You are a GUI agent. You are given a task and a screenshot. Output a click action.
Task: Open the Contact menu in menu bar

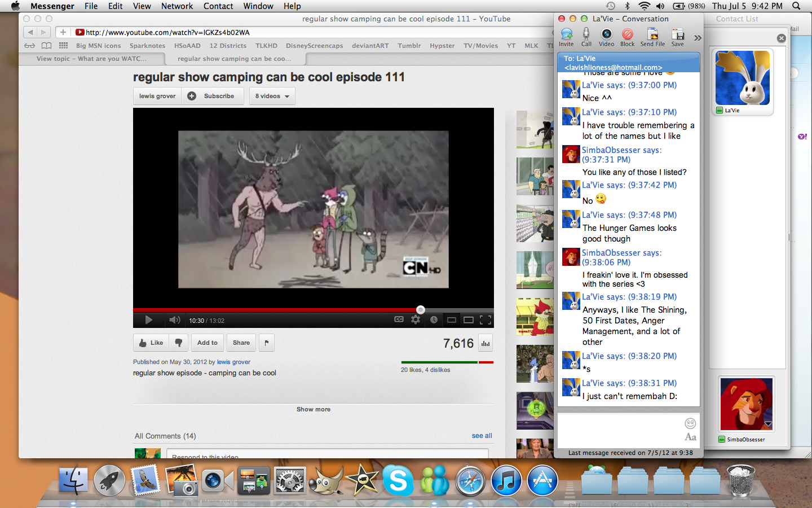coord(218,6)
